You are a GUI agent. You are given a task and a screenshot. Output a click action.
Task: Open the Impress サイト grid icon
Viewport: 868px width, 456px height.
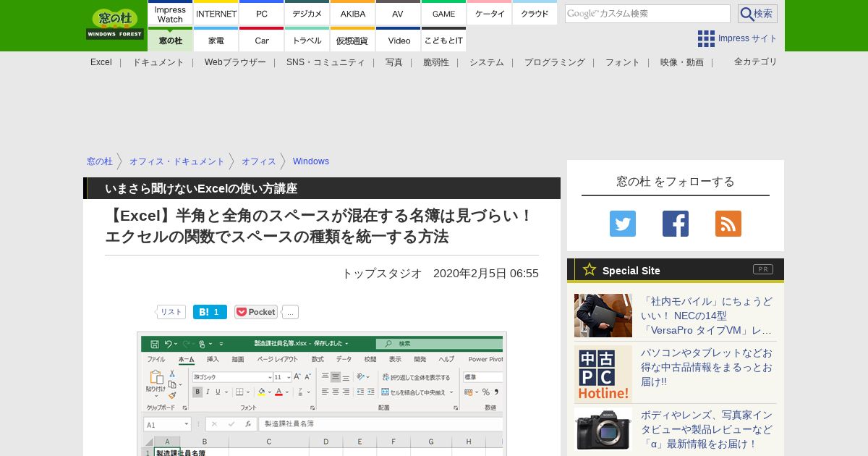706,38
